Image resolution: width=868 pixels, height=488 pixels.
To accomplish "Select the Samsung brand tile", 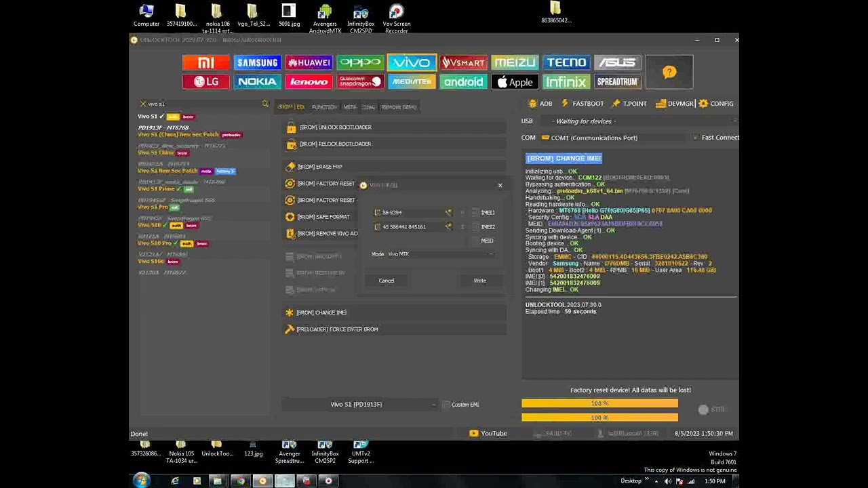I will pyautogui.click(x=257, y=62).
